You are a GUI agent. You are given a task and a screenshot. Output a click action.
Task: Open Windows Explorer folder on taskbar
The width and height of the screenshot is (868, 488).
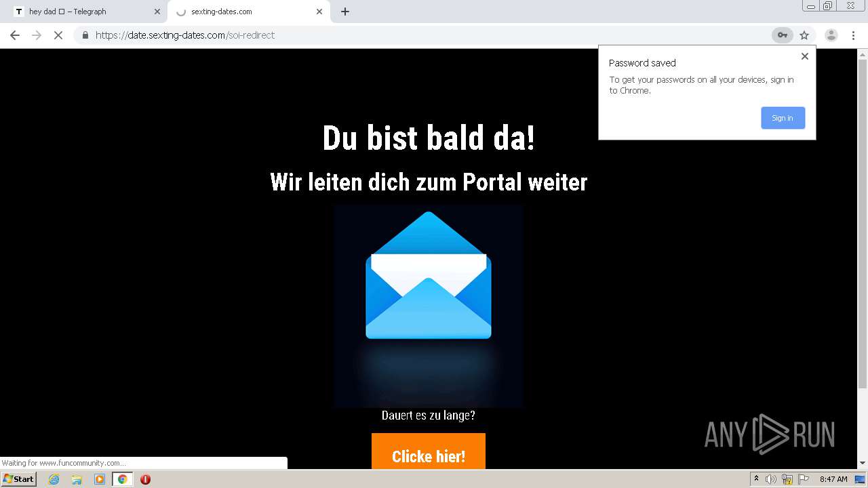coord(77,479)
